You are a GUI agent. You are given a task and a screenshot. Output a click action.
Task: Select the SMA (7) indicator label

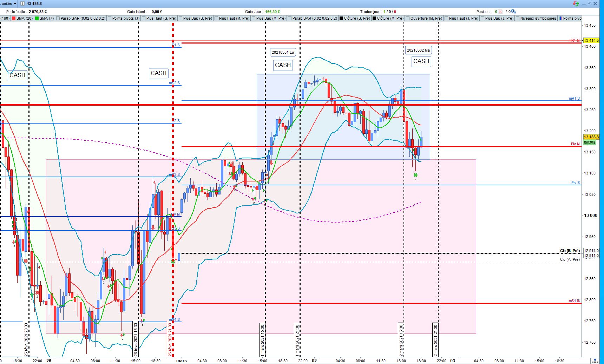tap(47, 18)
